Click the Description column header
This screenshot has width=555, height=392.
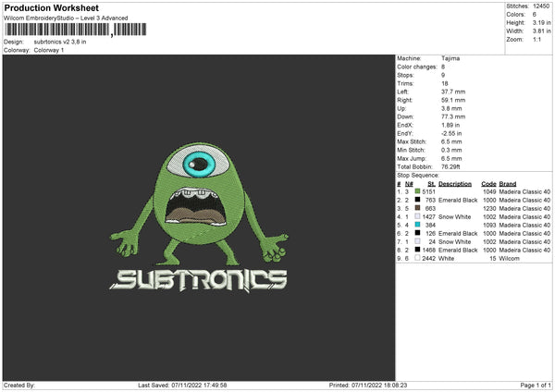tap(455, 184)
